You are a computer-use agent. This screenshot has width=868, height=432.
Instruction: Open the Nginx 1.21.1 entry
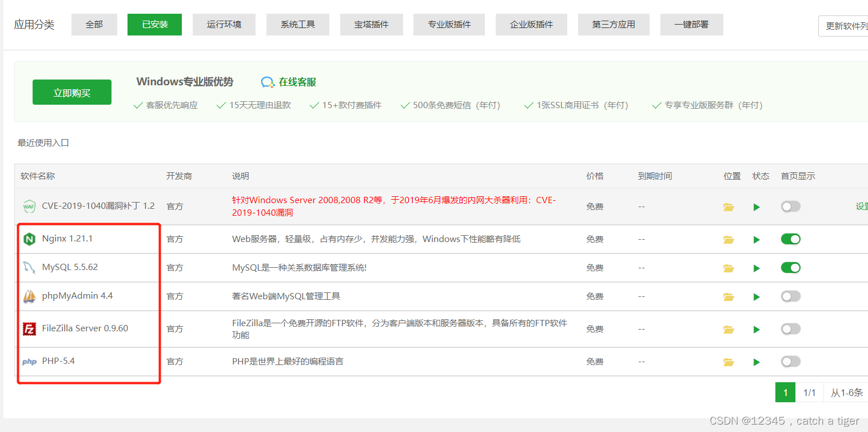click(67, 239)
